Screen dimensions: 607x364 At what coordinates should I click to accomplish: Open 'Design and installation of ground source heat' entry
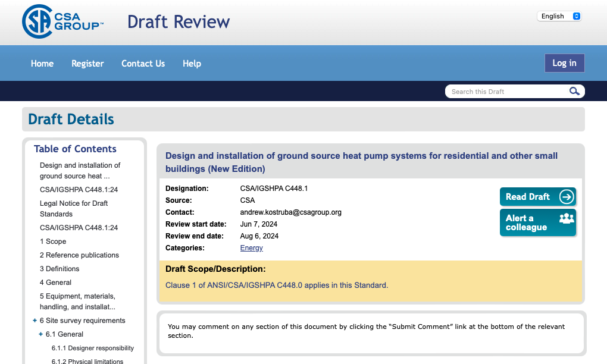[80, 171]
